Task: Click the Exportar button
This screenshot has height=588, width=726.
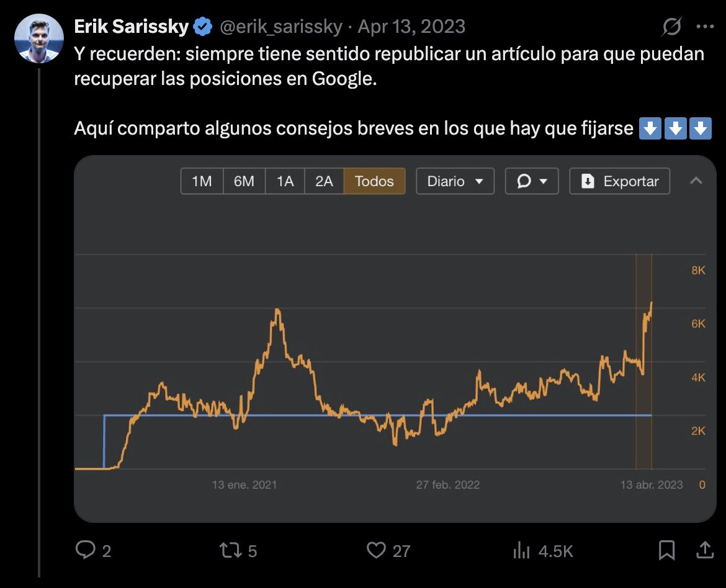Action: click(x=619, y=181)
